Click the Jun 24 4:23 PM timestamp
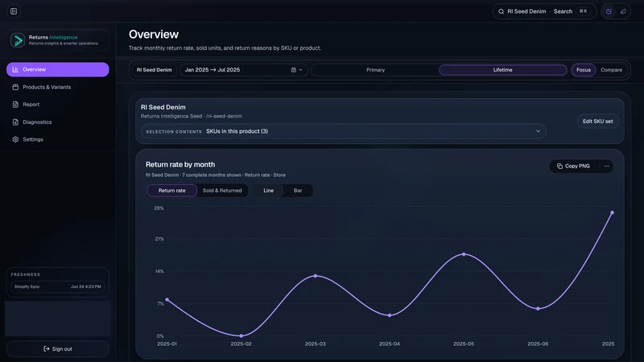Screen dimensions: 644x362 point(86,286)
